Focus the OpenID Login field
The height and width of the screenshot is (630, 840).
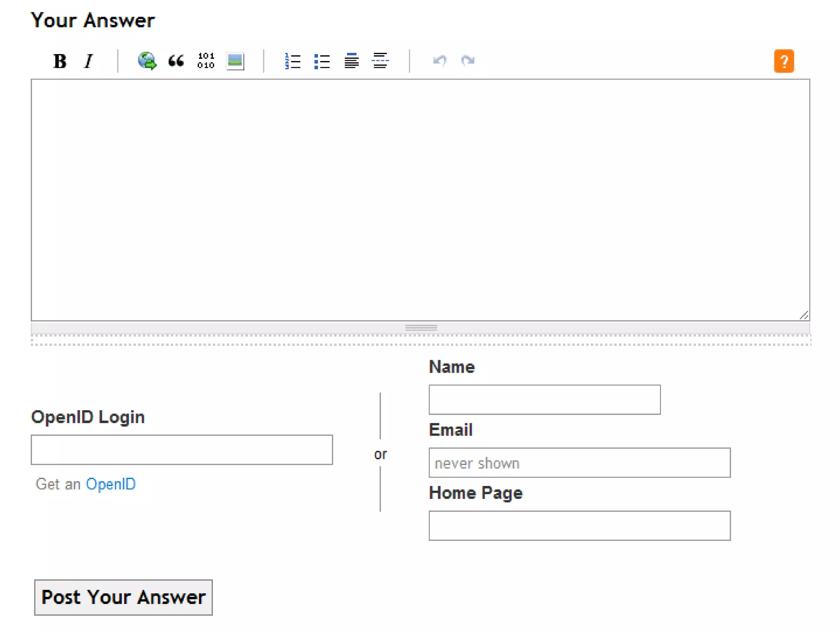pos(182,450)
